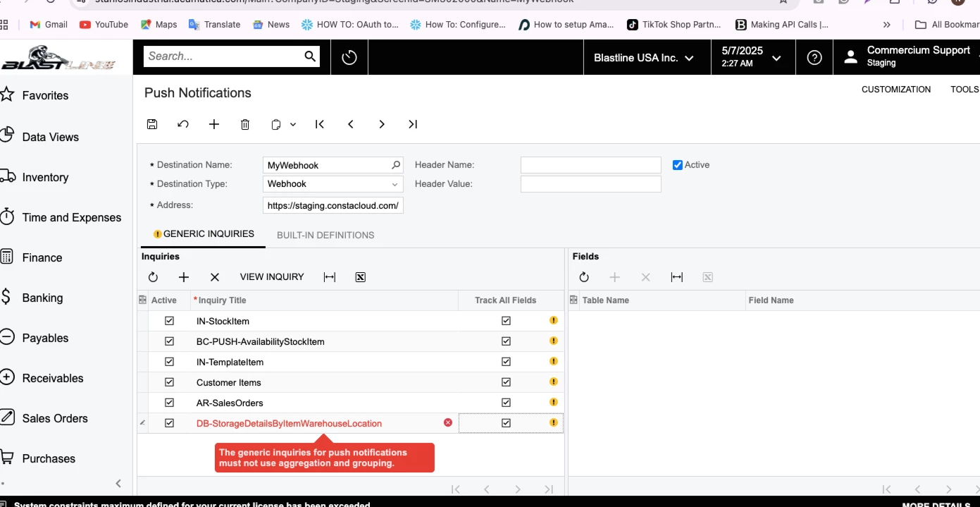Viewport: 980px width, 507px height.
Task: Open the Customization menu
Action: click(x=896, y=90)
